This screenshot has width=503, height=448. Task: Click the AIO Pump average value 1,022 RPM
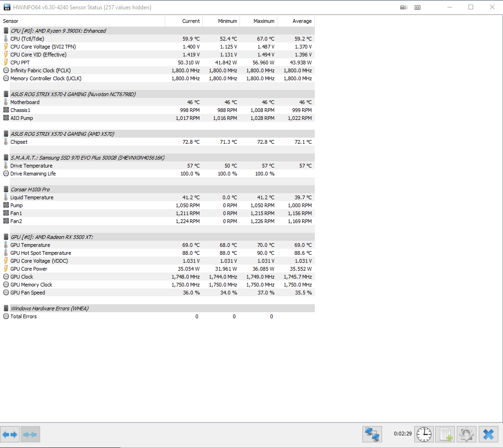click(x=300, y=118)
